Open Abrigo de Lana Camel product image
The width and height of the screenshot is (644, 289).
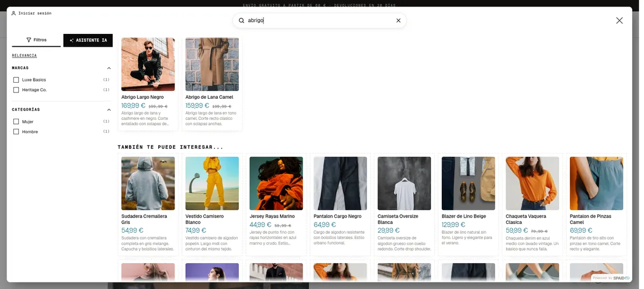[x=212, y=64]
